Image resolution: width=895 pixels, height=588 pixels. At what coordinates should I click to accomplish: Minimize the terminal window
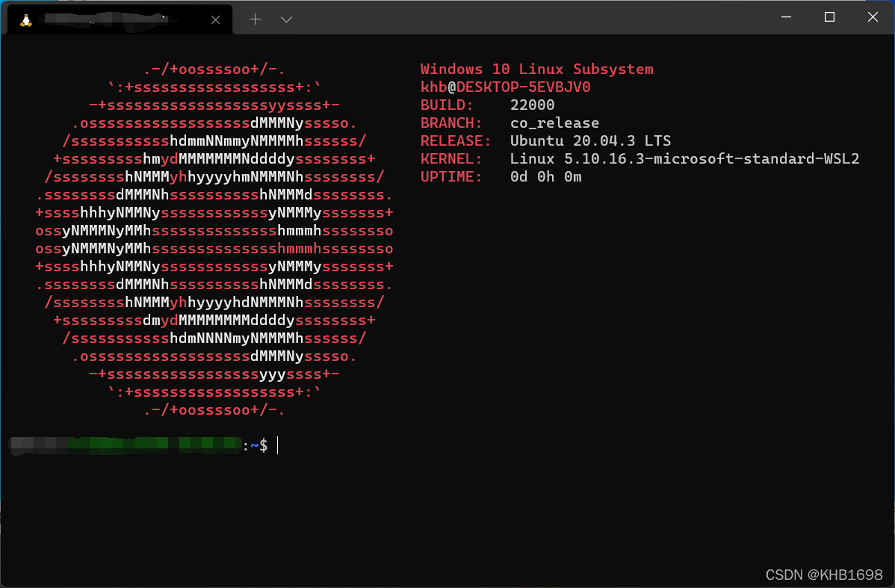click(786, 17)
